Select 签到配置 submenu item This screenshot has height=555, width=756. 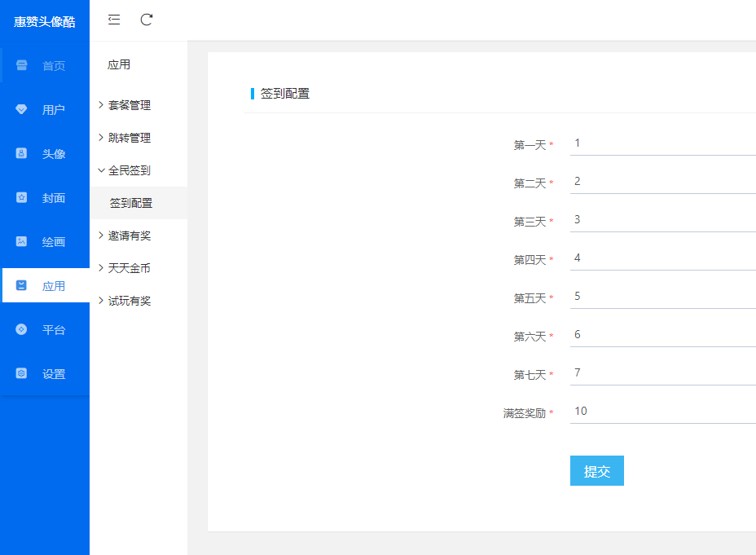click(x=138, y=203)
